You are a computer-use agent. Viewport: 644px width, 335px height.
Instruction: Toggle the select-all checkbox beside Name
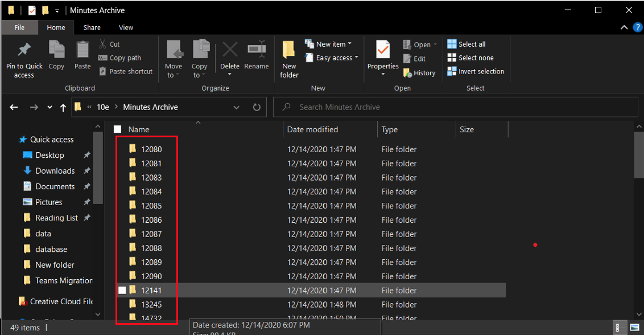click(118, 130)
